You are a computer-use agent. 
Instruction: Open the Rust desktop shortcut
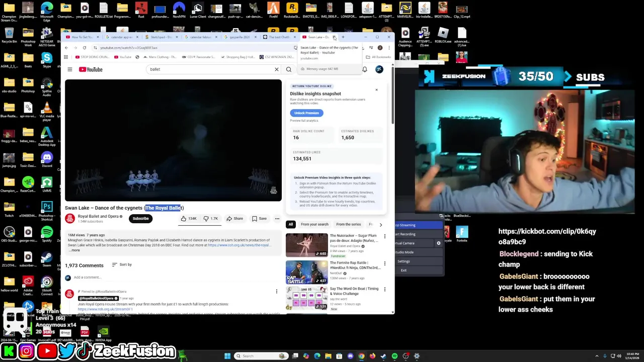141,10
